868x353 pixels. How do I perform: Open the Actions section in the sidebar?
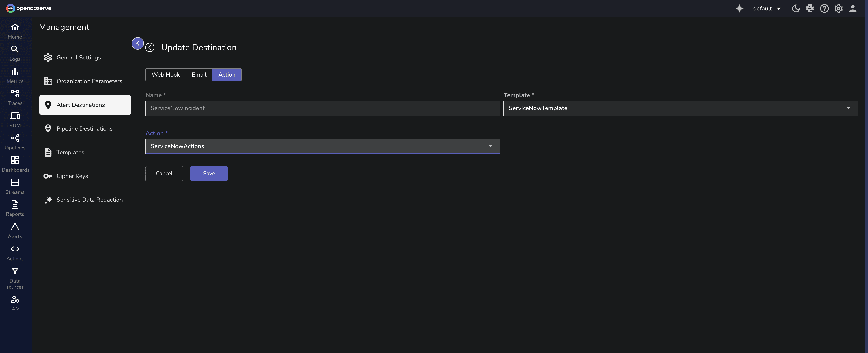click(x=15, y=252)
